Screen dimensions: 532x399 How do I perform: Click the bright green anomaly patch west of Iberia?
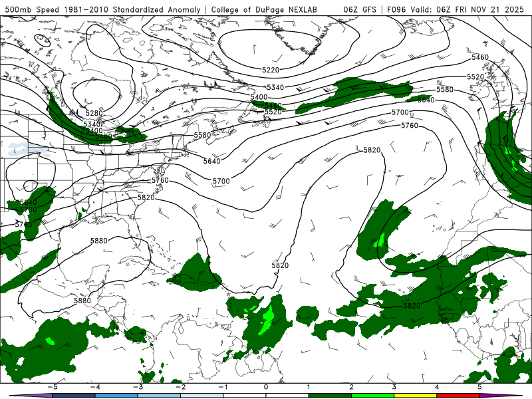click(x=380, y=241)
